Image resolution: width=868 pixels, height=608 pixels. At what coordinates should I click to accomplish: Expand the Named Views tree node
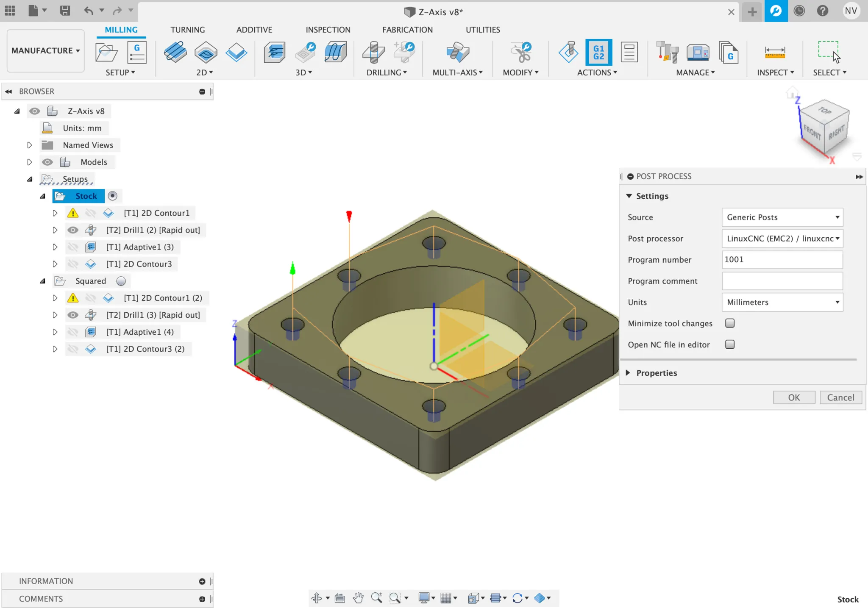(29, 145)
